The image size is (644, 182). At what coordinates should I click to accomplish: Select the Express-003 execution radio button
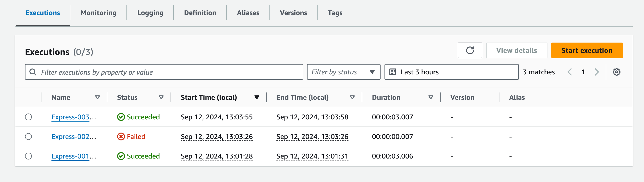[28, 117]
